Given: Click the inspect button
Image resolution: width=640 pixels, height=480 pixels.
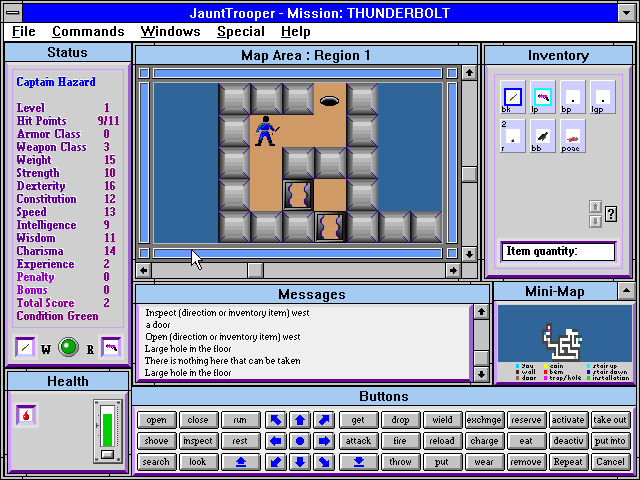Looking at the screenshot, I should (x=198, y=441).
